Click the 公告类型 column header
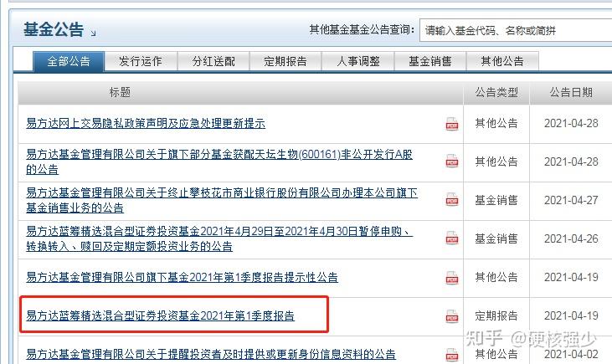 [x=496, y=92]
